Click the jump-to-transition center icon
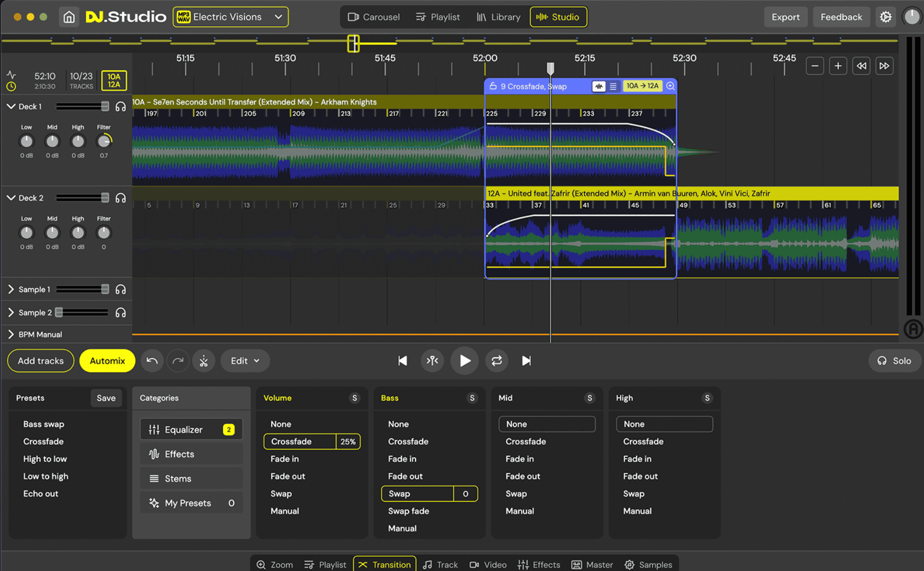Viewport: 924px width, 571px height. point(432,360)
